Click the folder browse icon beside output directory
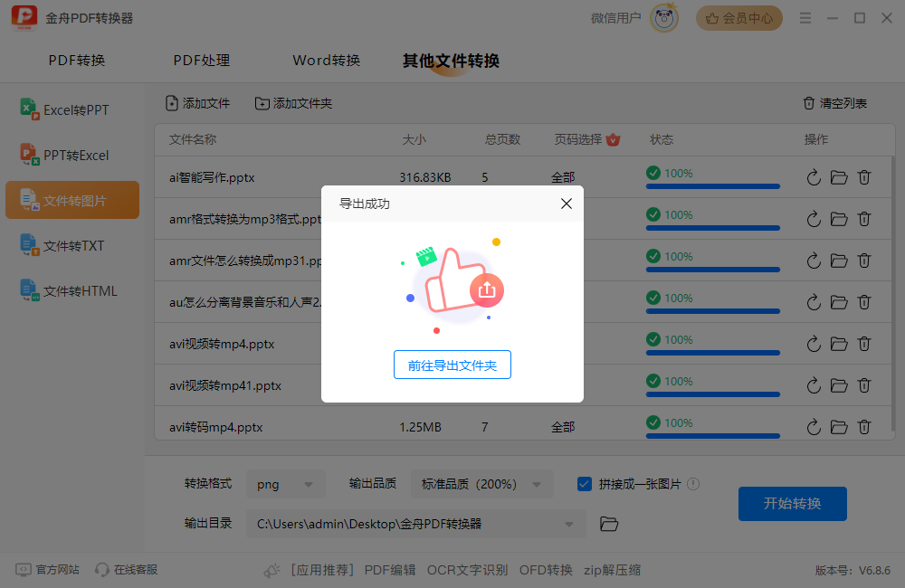 click(x=608, y=524)
